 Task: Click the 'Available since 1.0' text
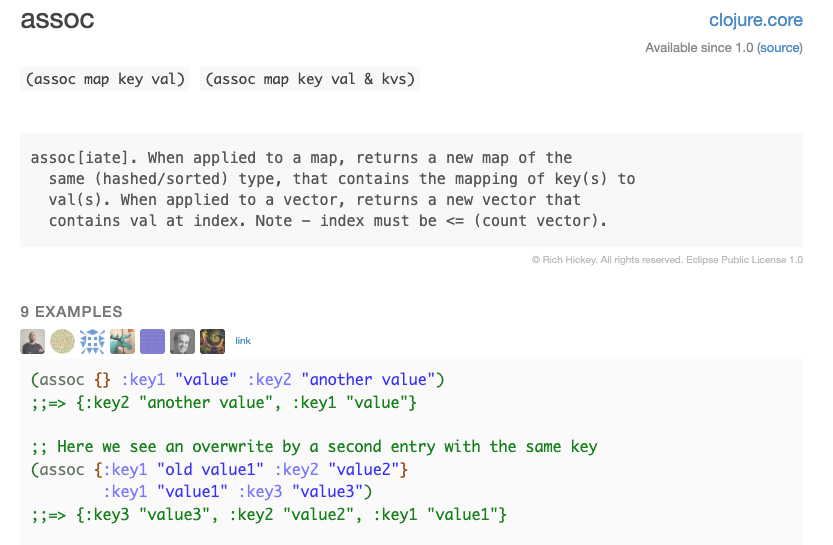pos(699,48)
